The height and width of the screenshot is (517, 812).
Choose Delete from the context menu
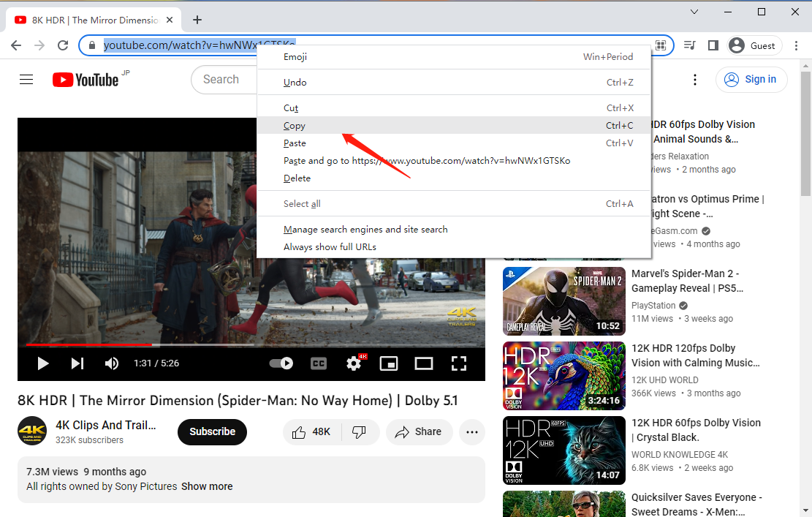[454, 178]
